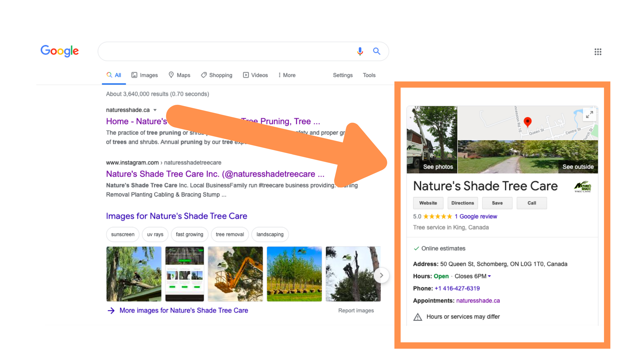This screenshot has width=644, height=362.
Task: Click the five-star rating
Action: point(438,216)
